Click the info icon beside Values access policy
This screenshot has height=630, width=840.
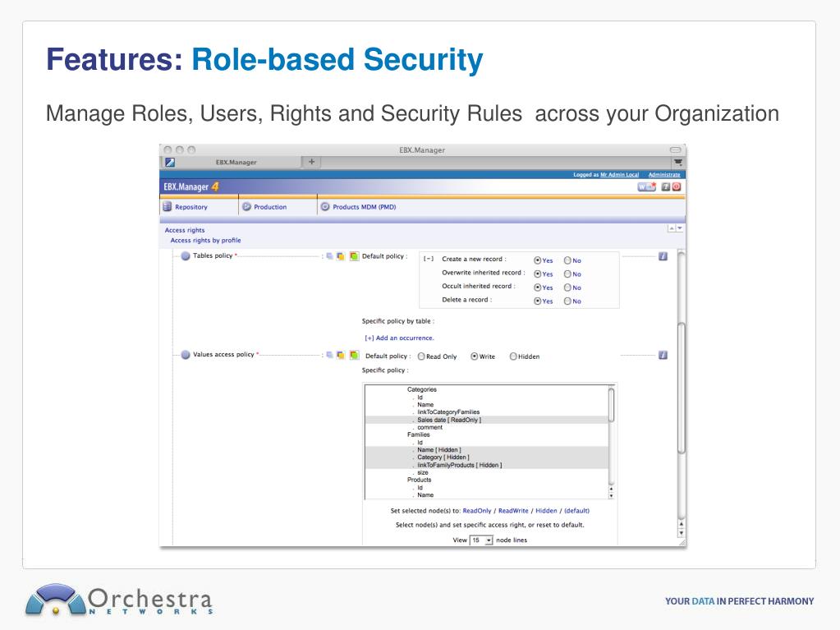pos(663,355)
